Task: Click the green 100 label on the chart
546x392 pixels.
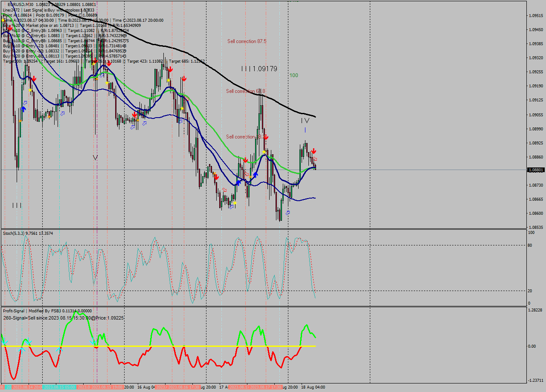Action: click(293, 75)
